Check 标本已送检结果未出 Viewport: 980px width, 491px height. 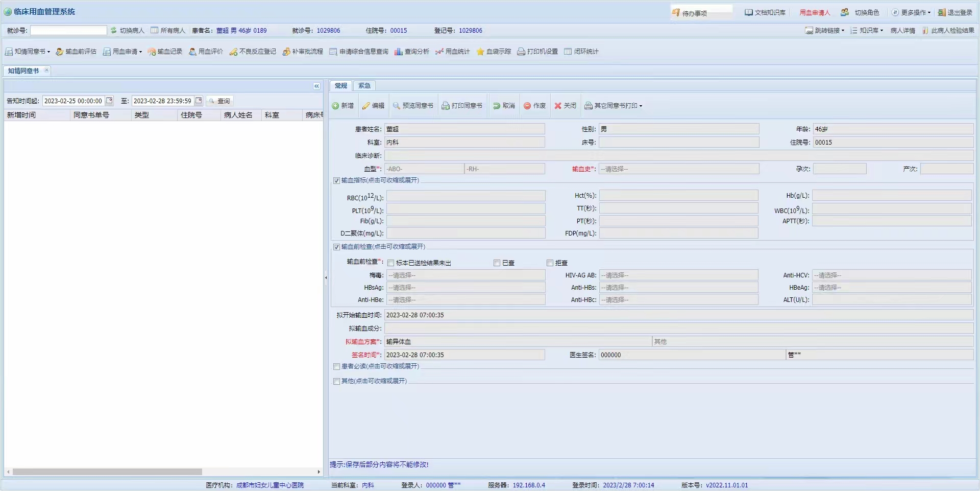click(x=390, y=263)
